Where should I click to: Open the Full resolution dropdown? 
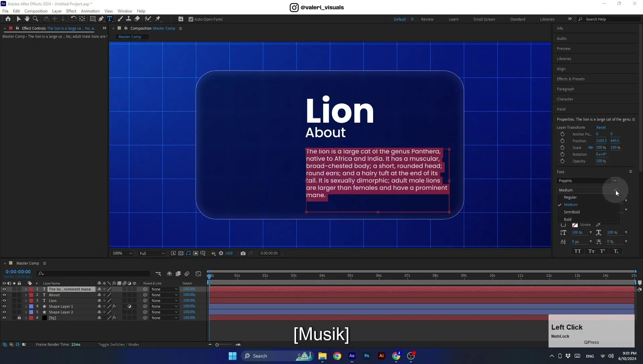click(152, 253)
